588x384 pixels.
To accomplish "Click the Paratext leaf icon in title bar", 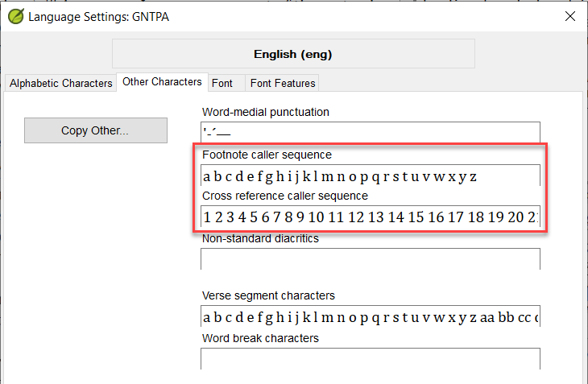I will [16, 16].
